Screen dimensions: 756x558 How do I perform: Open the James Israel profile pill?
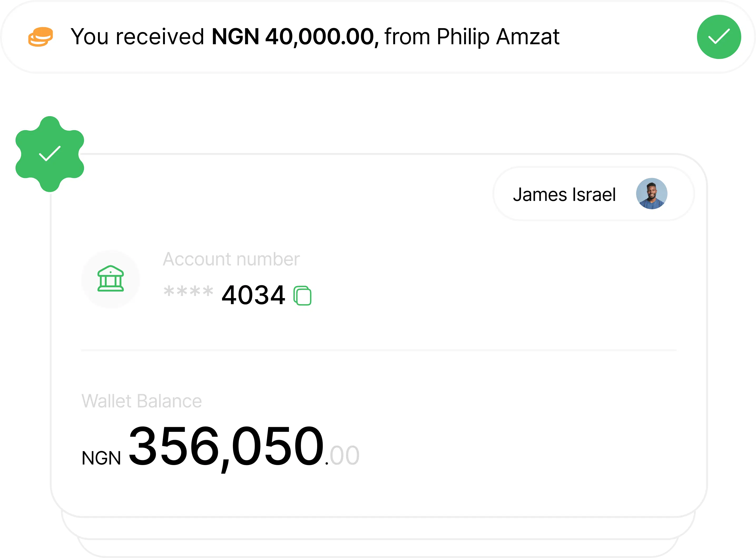[x=564, y=195]
